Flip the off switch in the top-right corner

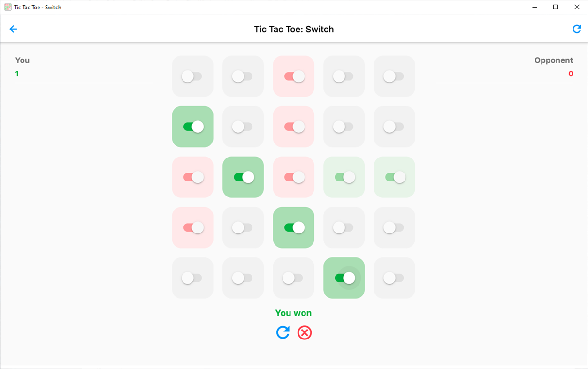point(394,76)
